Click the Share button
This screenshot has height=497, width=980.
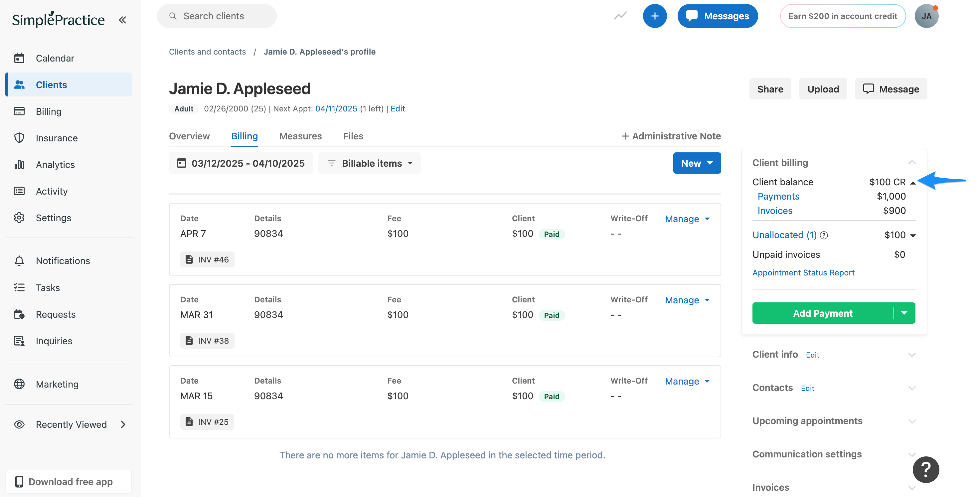[770, 89]
